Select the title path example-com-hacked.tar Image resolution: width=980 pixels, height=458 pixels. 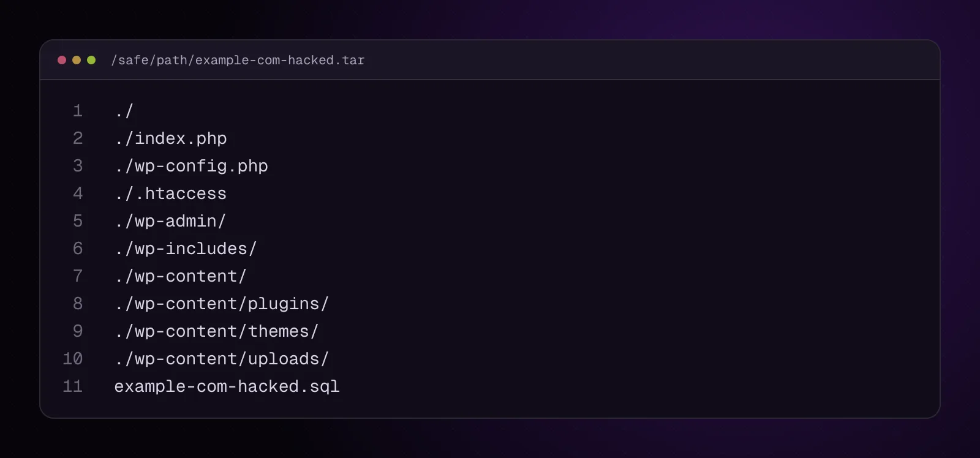click(238, 60)
